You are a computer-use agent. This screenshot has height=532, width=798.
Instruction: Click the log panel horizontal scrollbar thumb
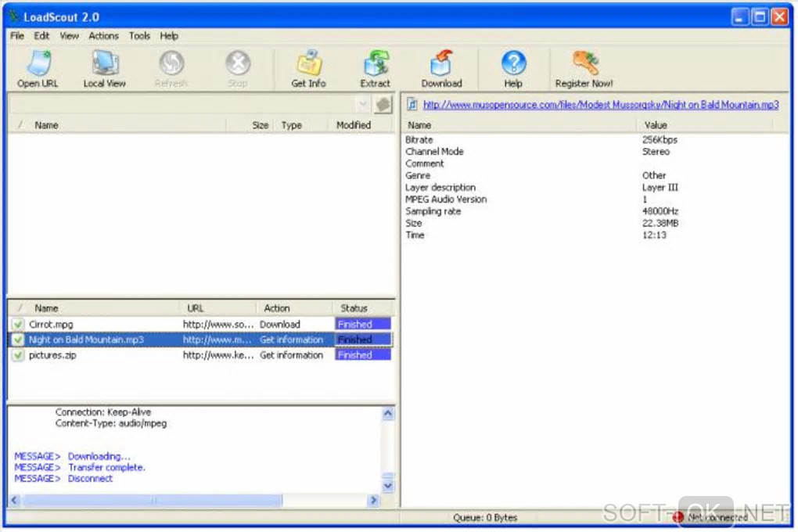pyautogui.click(x=153, y=500)
